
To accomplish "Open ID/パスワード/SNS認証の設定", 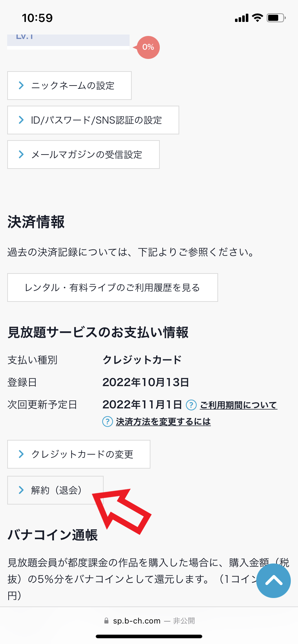I will pos(93,120).
